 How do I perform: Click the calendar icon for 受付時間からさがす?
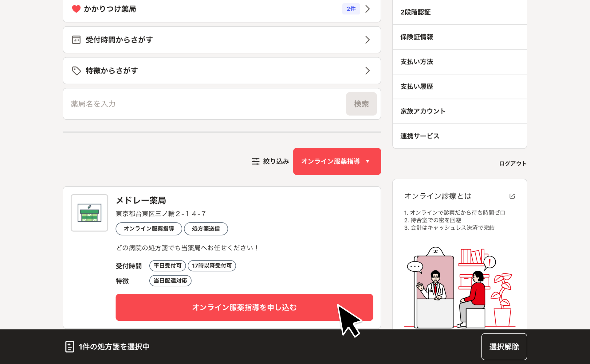coord(76,40)
